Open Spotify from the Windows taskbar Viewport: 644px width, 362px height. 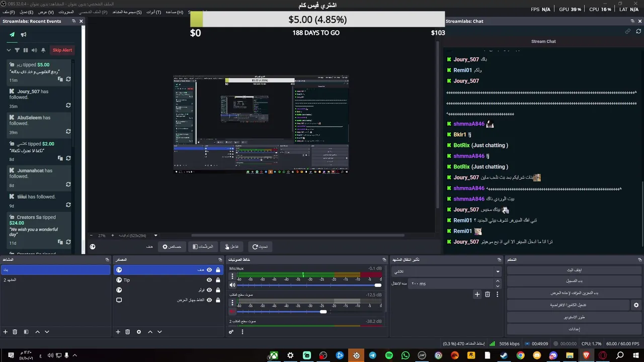(389, 355)
